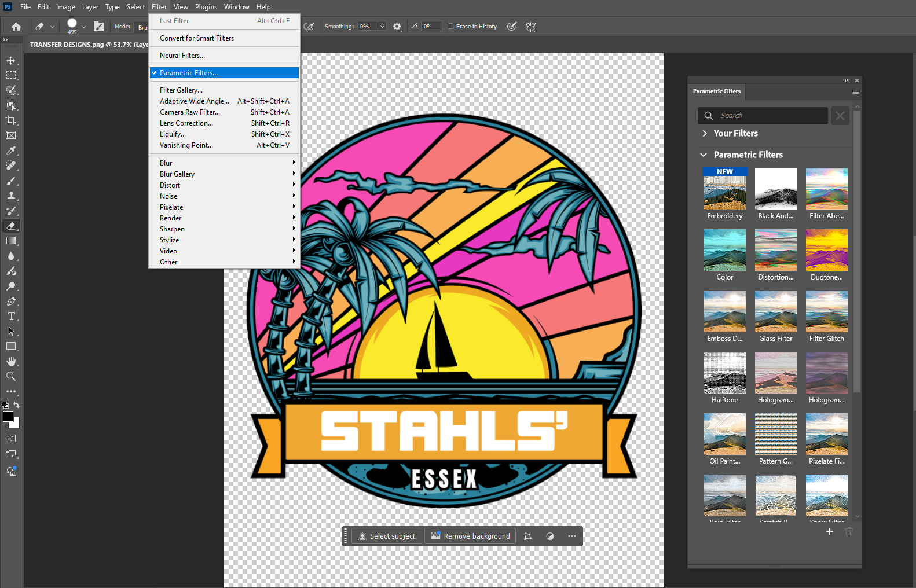Select the Move tool
The height and width of the screenshot is (588, 916).
[11, 61]
